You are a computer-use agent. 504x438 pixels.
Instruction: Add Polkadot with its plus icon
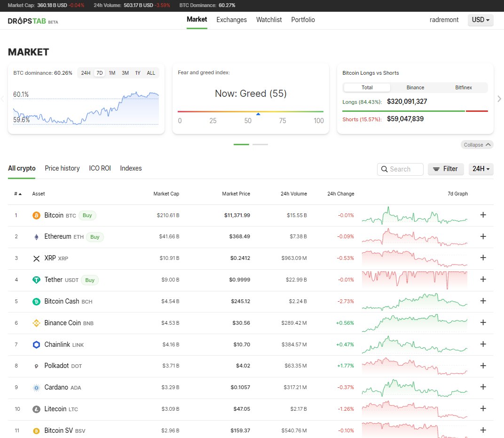click(483, 365)
